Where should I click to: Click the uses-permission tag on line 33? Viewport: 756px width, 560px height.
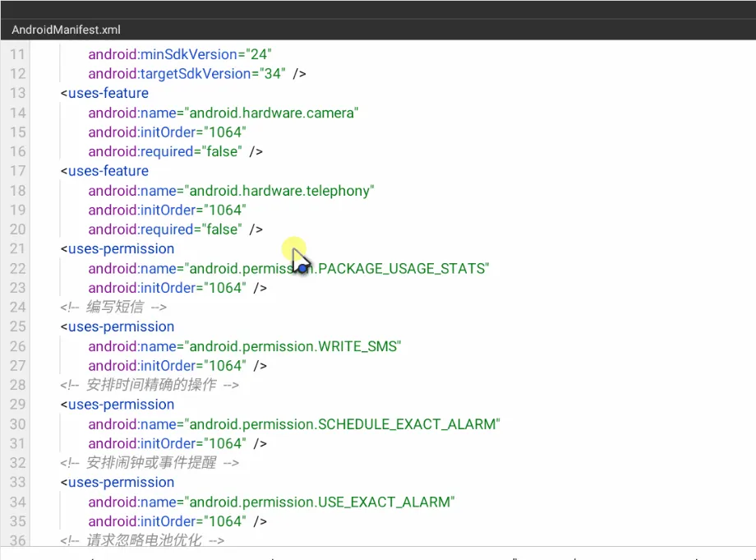pyautogui.click(x=118, y=483)
